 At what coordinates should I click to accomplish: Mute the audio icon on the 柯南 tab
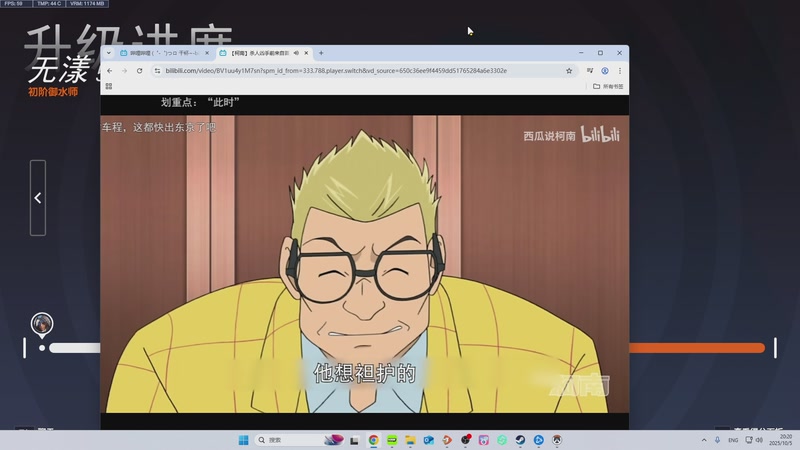(x=296, y=53)
